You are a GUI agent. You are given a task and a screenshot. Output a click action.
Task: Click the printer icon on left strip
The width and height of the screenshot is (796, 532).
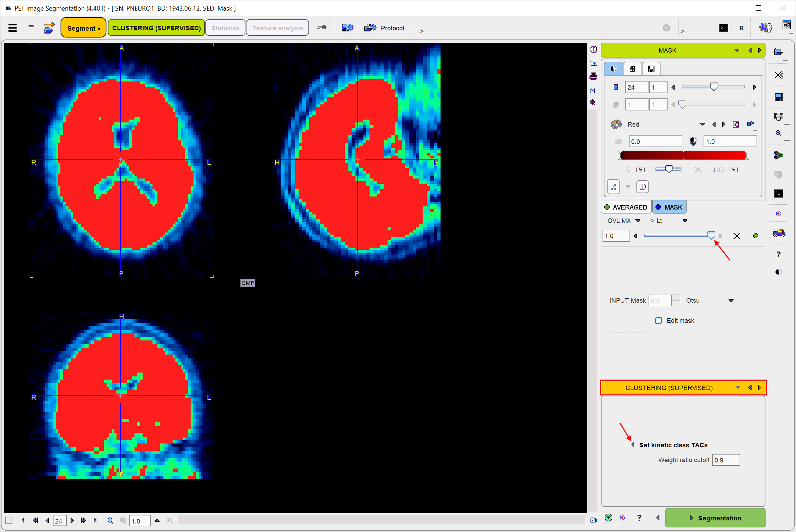click(x=593, y=76)
